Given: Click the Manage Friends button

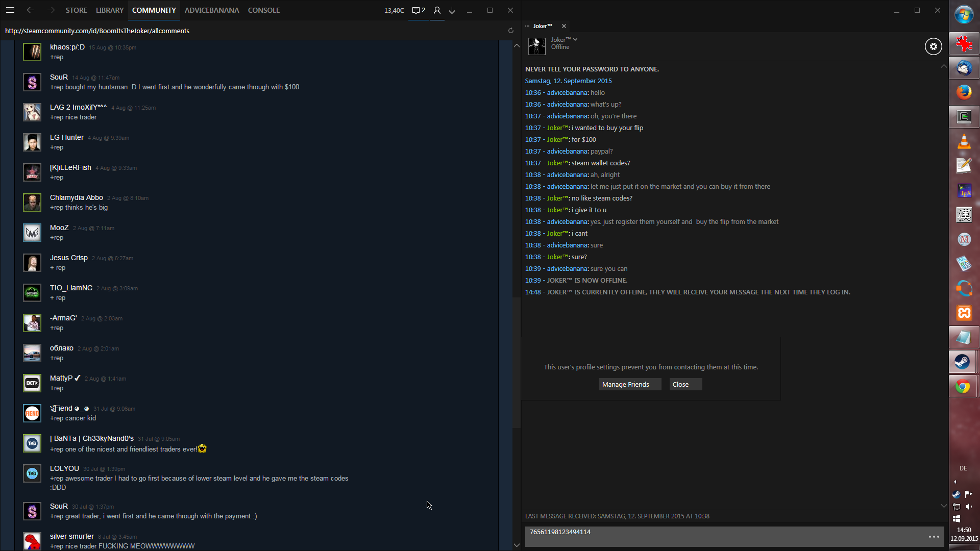Looking at the screenshot, I should click(630, 384).
